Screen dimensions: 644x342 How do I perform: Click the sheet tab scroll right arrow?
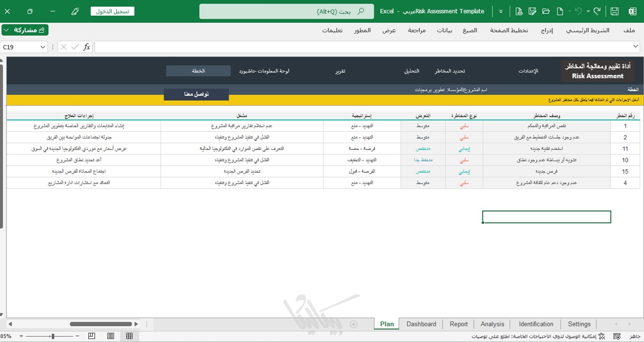629,324
